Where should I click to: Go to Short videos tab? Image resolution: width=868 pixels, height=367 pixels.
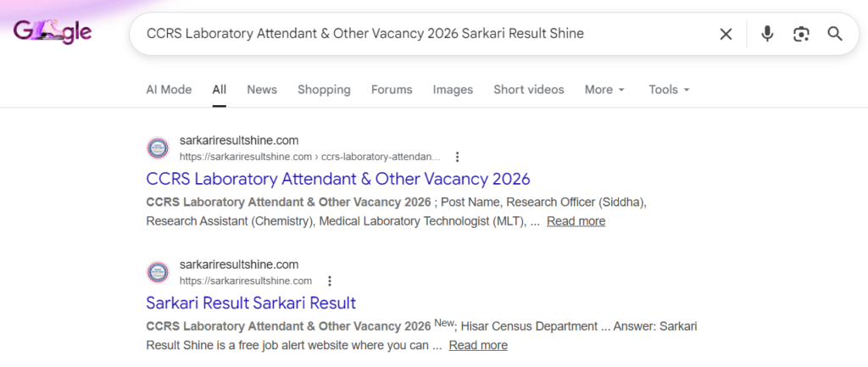[x=529, y=89]
